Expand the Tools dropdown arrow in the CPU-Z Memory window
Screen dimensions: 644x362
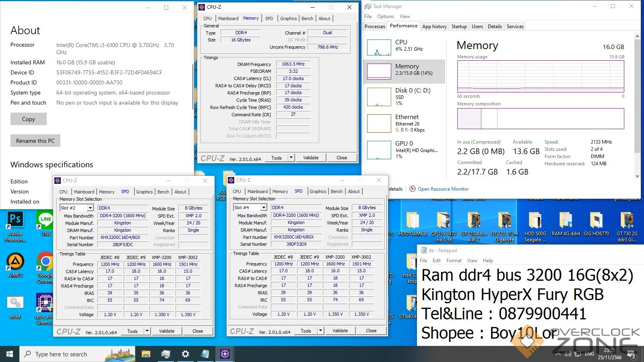(291, 158)
